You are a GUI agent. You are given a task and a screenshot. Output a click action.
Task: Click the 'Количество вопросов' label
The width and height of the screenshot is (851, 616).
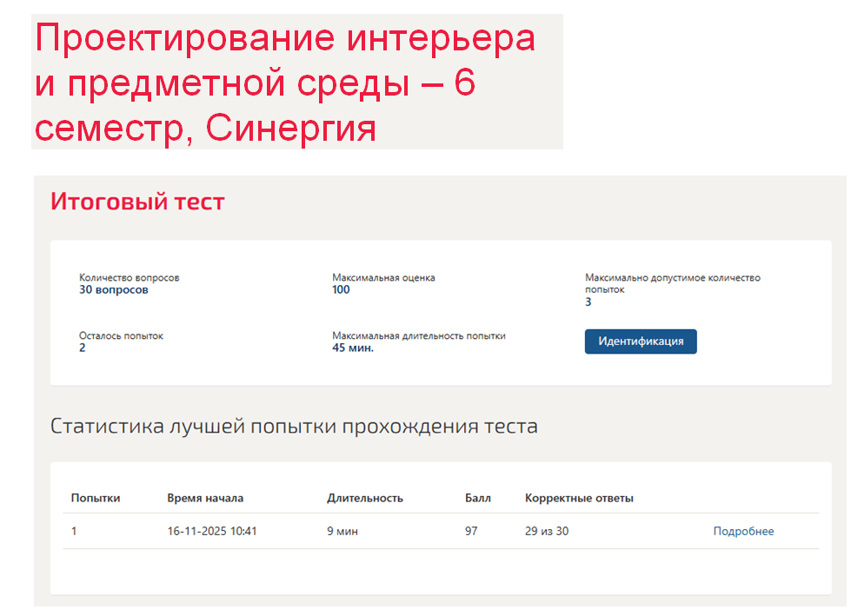(x=130, y=278)
